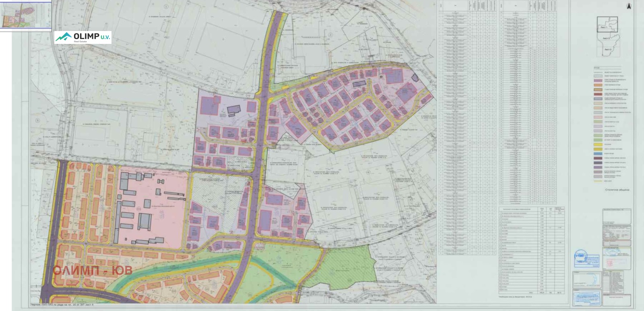Click the blue legend color swatch
Screen dimensions: 644x311
point(597,153)
